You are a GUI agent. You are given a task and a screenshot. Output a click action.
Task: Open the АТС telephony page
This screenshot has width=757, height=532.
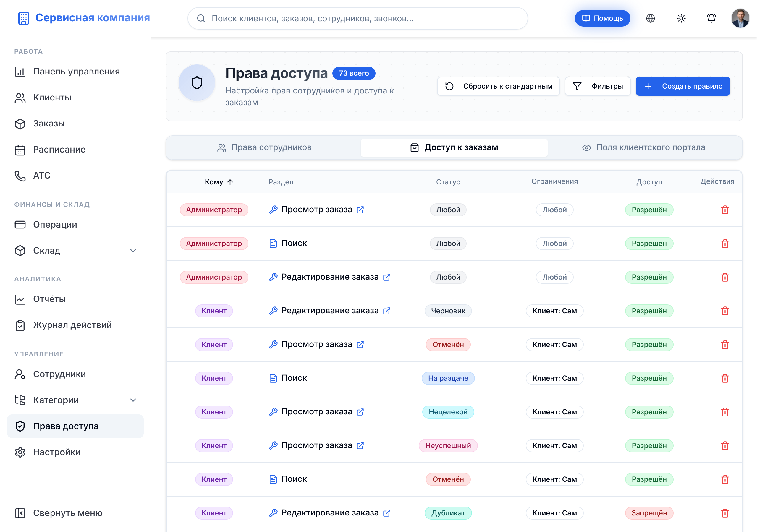pyautogui.click(x=75, y=176)
